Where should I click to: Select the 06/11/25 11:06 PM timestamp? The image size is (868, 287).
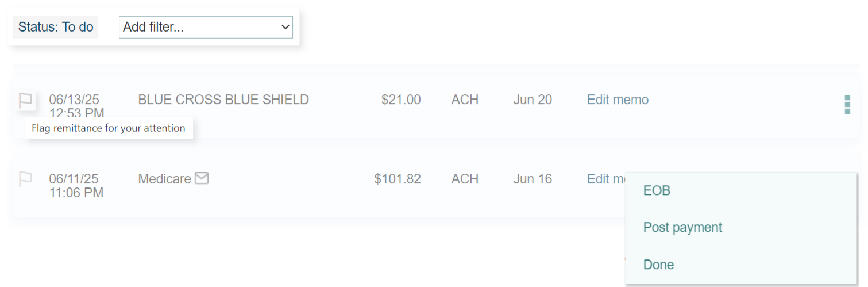(x=76, y=185)
